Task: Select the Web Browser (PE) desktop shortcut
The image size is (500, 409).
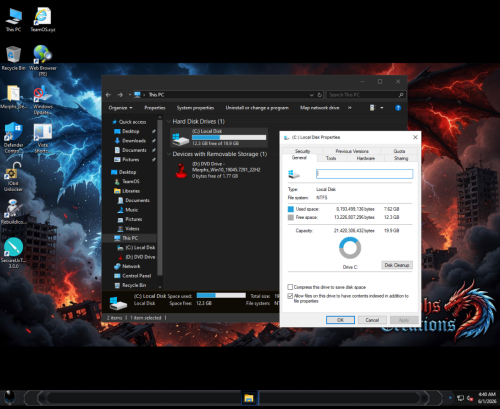Action: (42, 60)
